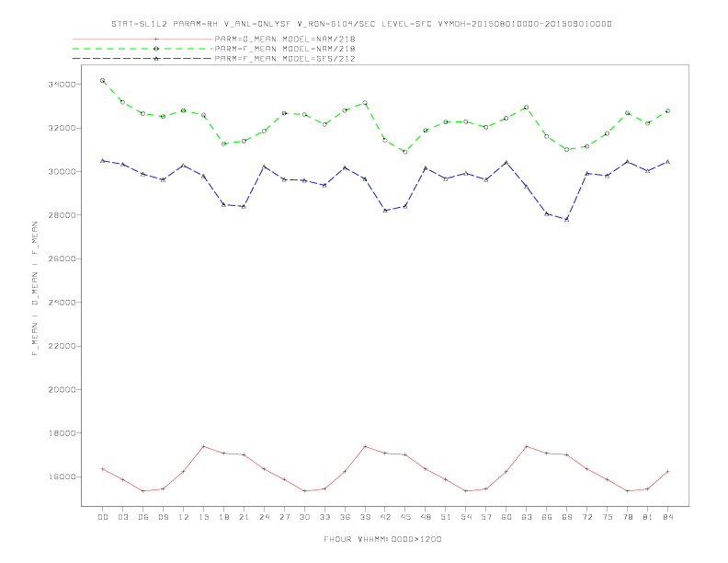Image resolution: width=728 pixels, height=563 pixels.
Task: Click x-axis tick label 78
Action: pos(628,517)
